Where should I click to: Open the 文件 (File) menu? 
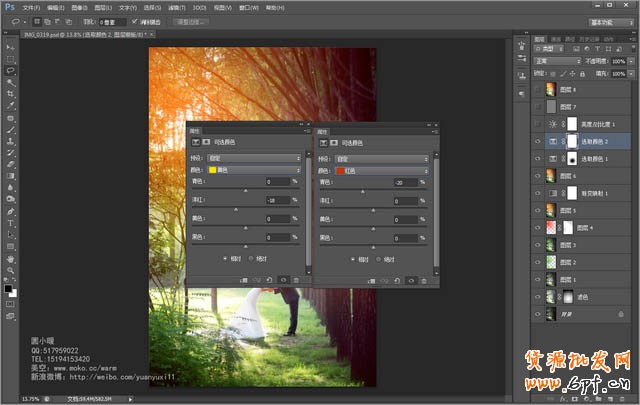(31, 6)
